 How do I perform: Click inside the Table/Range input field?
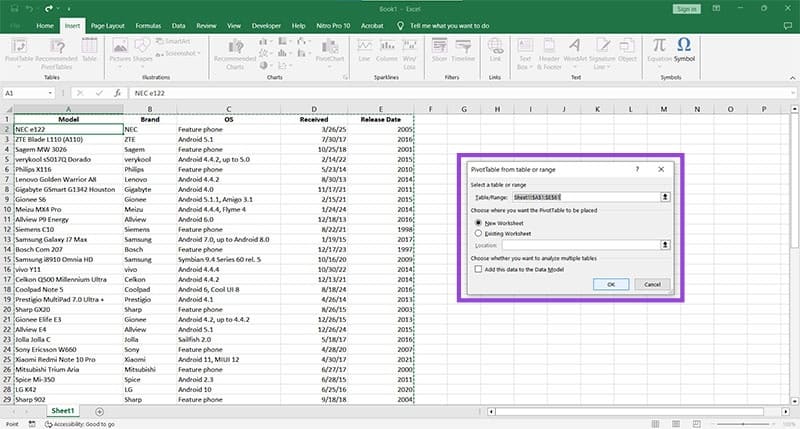(585, 198)
